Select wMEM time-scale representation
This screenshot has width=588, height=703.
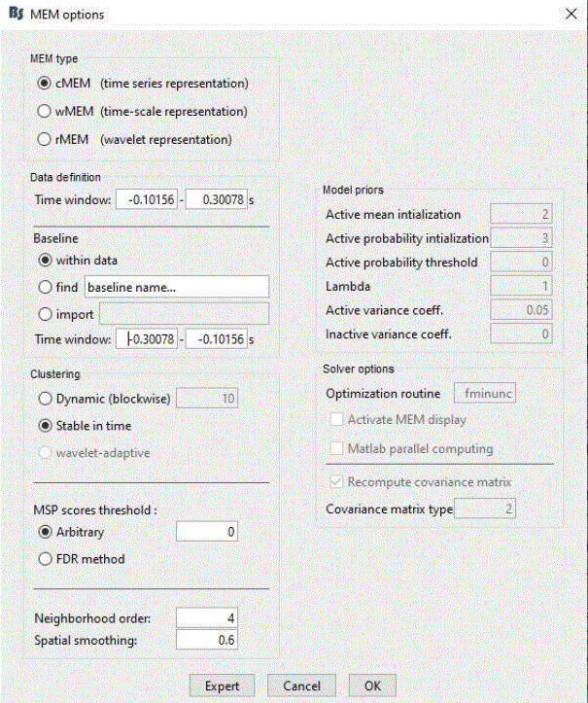point(45,111)
